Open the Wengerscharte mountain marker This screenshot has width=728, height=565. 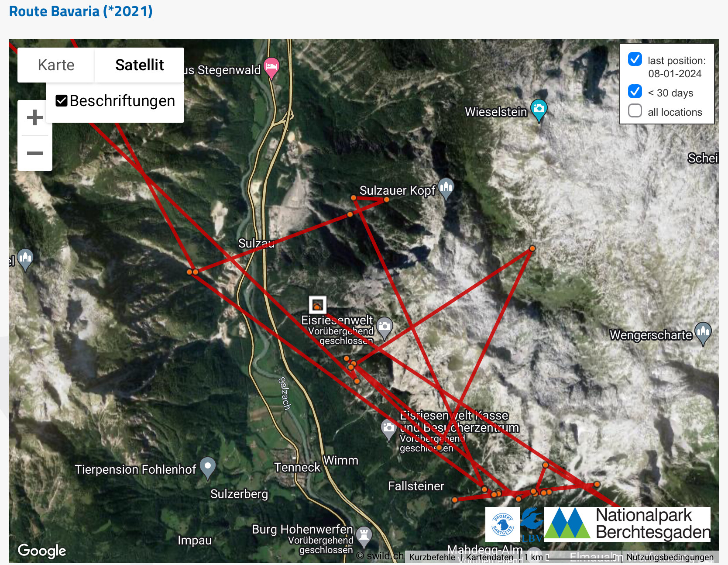coord(703,334)
